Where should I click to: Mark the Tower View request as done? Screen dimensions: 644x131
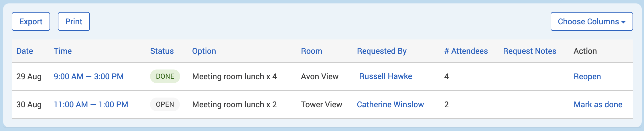click(598, 104)
